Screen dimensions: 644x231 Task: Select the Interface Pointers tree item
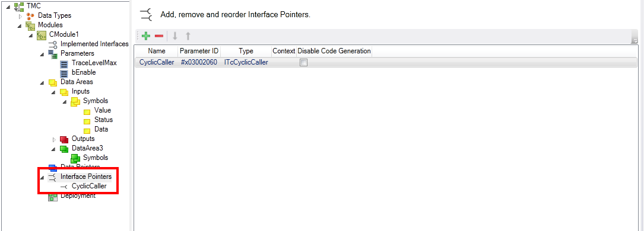click(86, 177)
